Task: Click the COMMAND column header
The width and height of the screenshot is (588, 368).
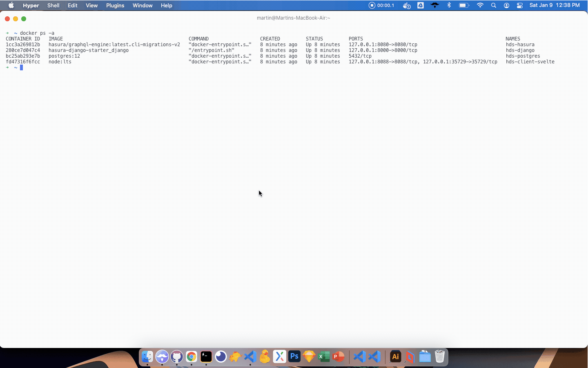Action: point(198,39)
